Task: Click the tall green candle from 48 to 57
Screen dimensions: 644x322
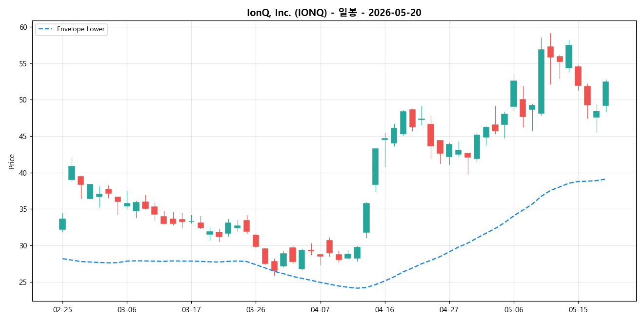Action: click(x=541, y=81)
